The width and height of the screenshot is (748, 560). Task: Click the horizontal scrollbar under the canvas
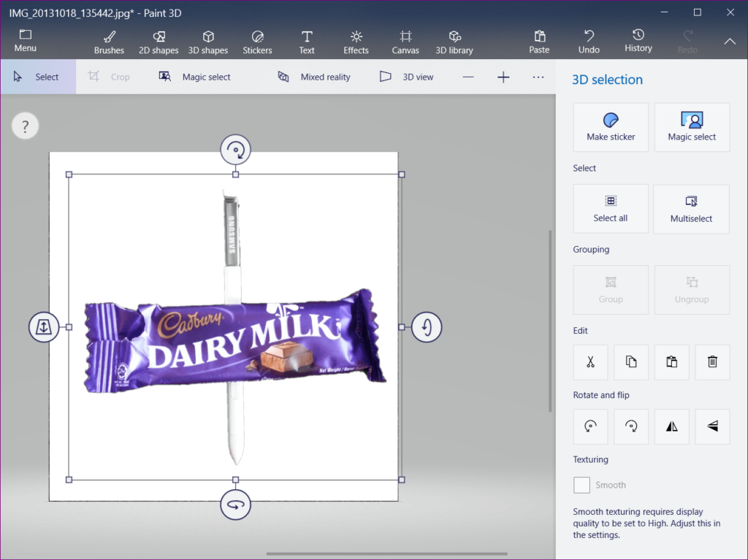coord(387,554)
